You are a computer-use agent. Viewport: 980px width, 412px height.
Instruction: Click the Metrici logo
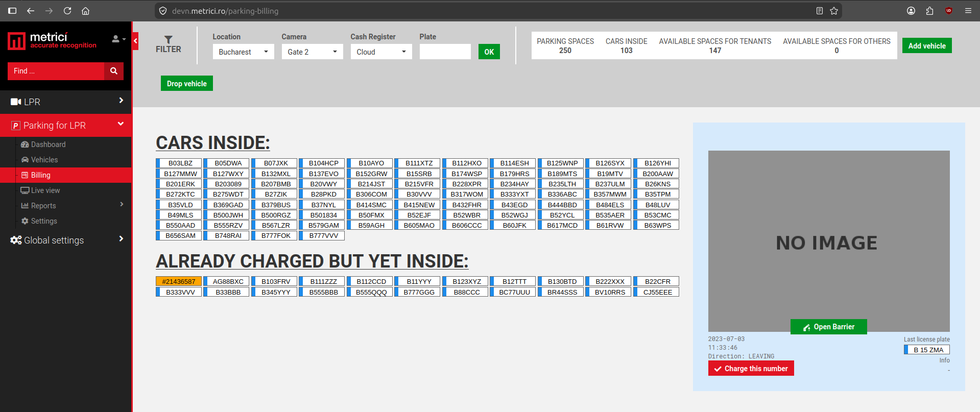tap(52, 41)
